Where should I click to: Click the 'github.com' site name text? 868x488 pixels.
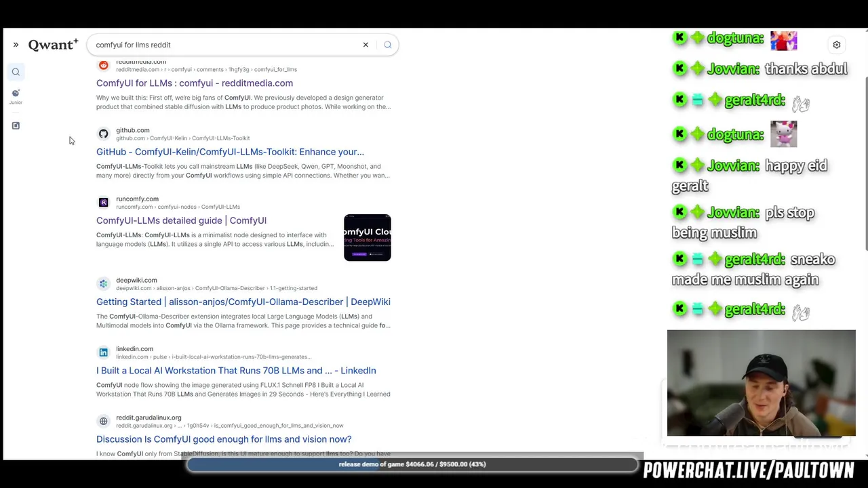point(133,130)
